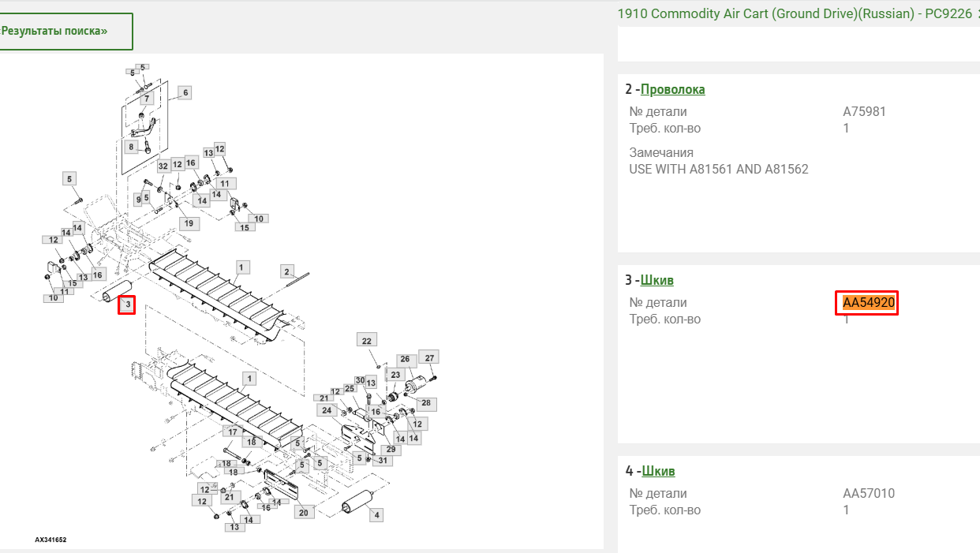Select callout 32 in the diagram
Image resolution: width=980 pixels, height=553 pixels.
click(x=163, y=166)
